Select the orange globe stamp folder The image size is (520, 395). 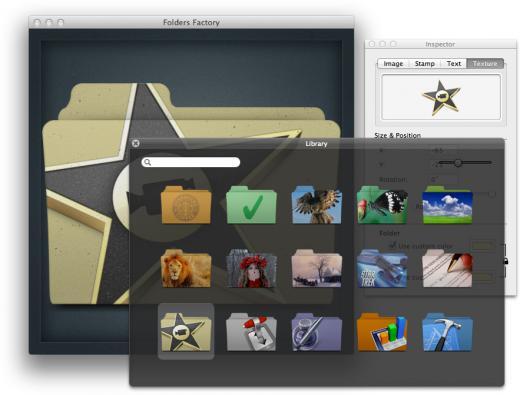(x=186, y=205)
